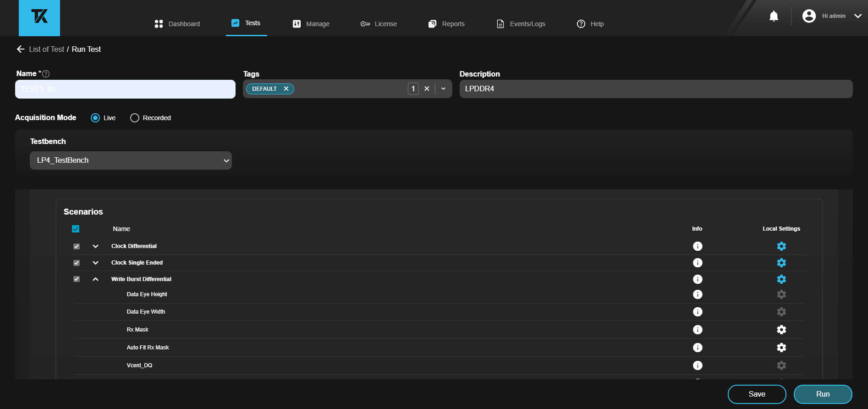Open settings gear for Clock Differential
The image size is (868, 409).
click(x=781, y=246)
